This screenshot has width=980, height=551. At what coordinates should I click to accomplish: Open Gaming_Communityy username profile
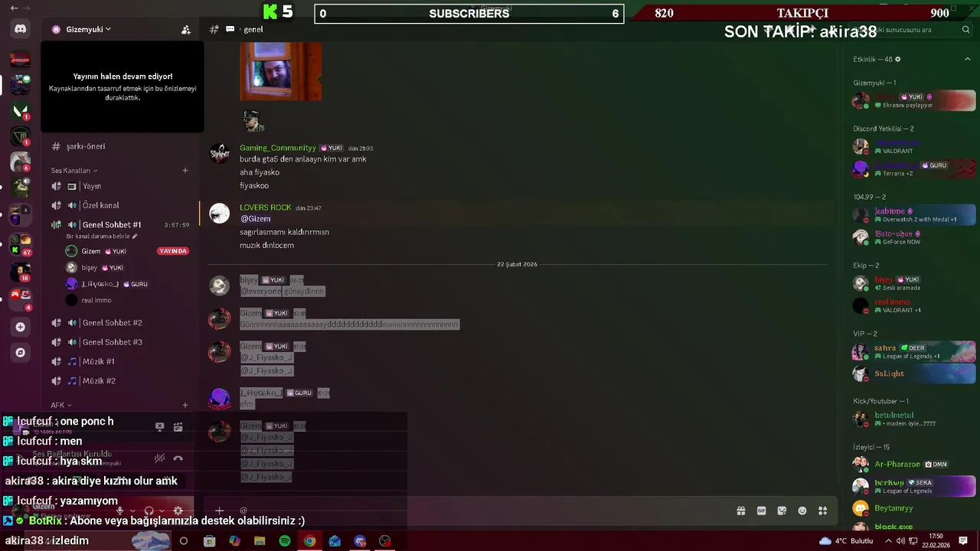[x=278, y=148]
